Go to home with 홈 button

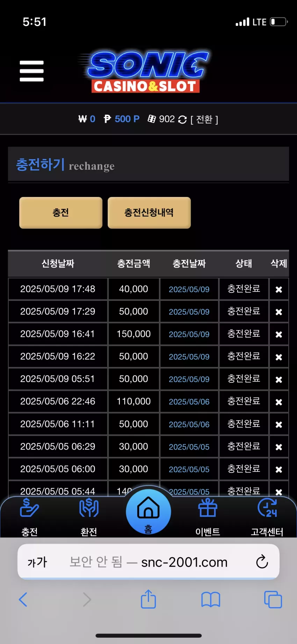148,512
